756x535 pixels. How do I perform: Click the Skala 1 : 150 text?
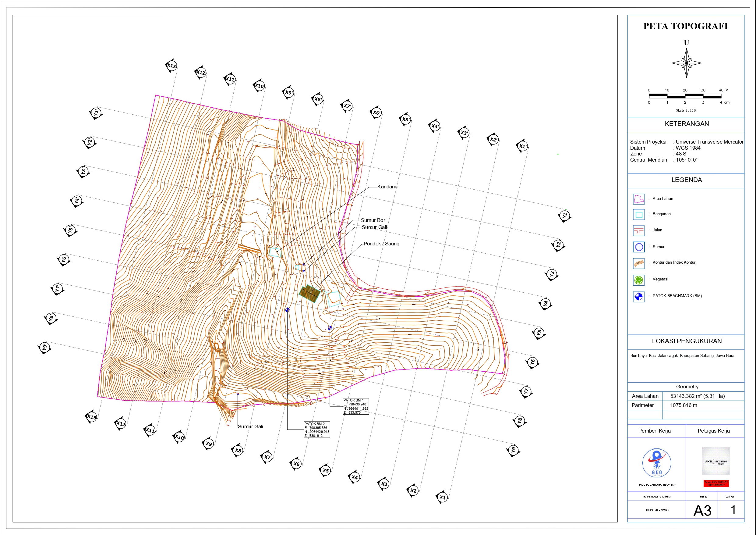[686, 110]
